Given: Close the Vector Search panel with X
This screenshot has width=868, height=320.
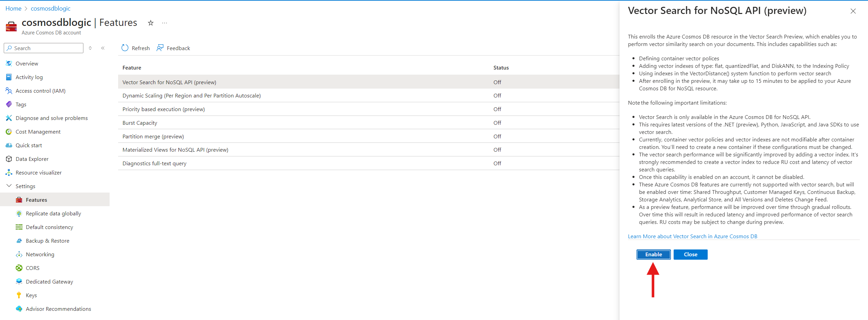Looking at the screenshot, I should point(853,11).
